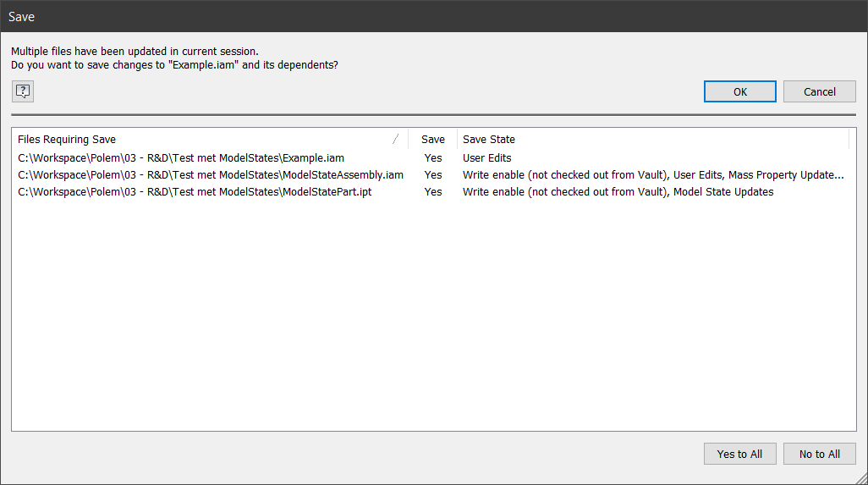Select the Example.iam file path row
The image size is (868, 485).
pos(181,158)
